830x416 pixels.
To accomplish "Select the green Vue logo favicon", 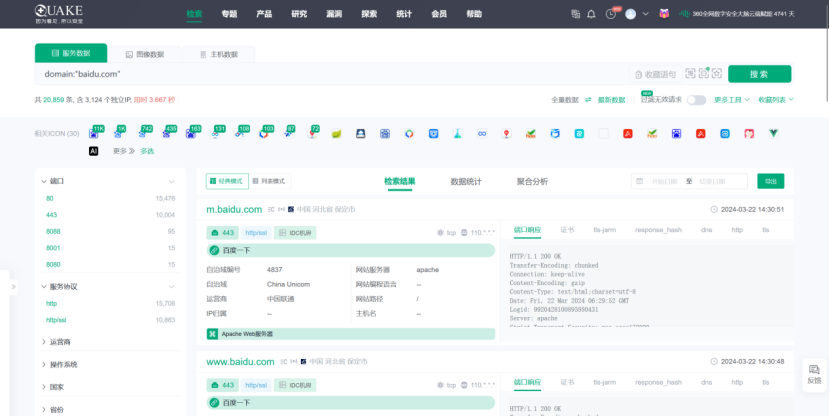I will (x=773, y=134).
